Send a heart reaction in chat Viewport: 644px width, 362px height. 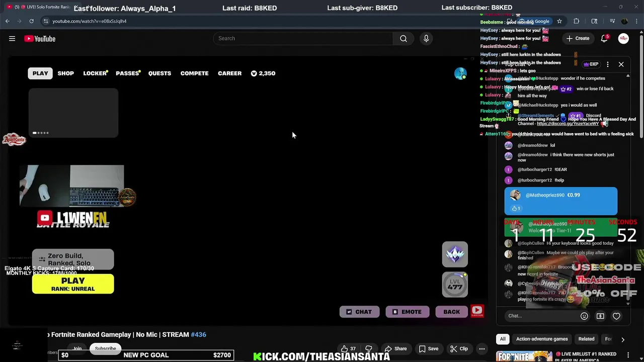point(616,316)
